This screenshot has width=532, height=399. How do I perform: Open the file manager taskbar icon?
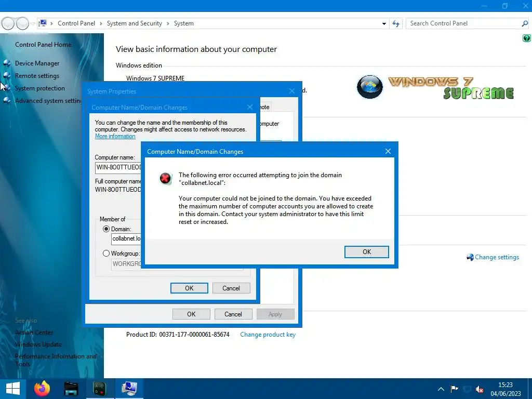pos(71,389)
